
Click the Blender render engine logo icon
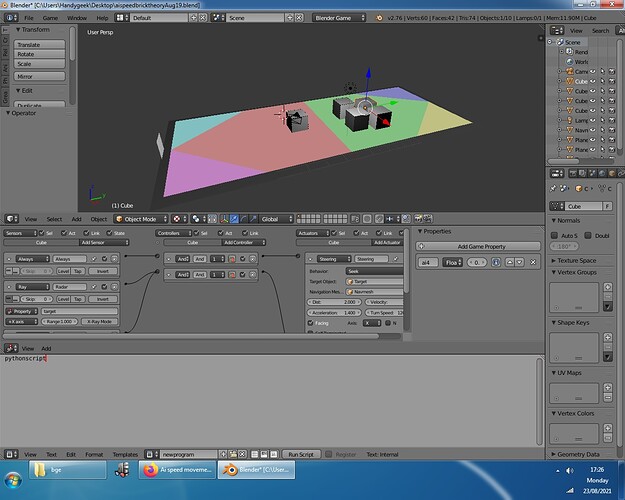pyautogui.click(x=379, y=18)
